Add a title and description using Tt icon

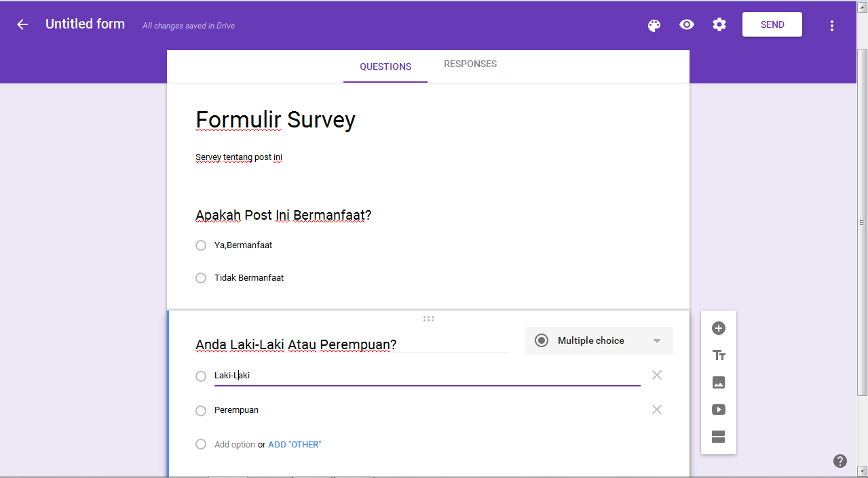tap(718, 355)
